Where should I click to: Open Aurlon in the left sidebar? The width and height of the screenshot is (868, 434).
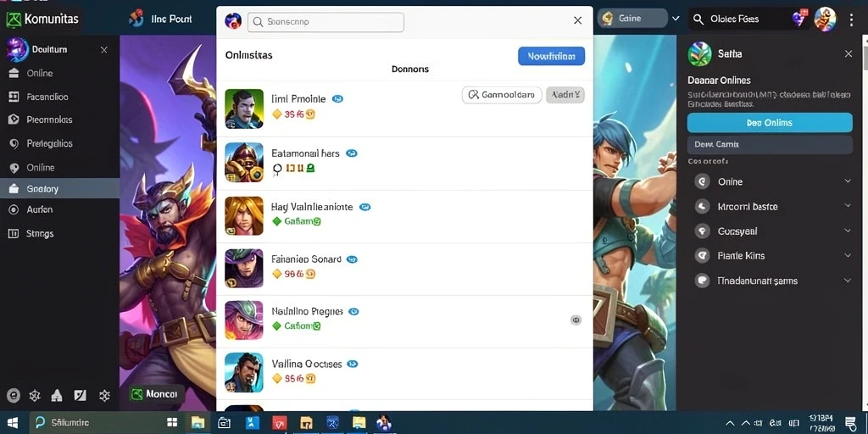point(60,209)
